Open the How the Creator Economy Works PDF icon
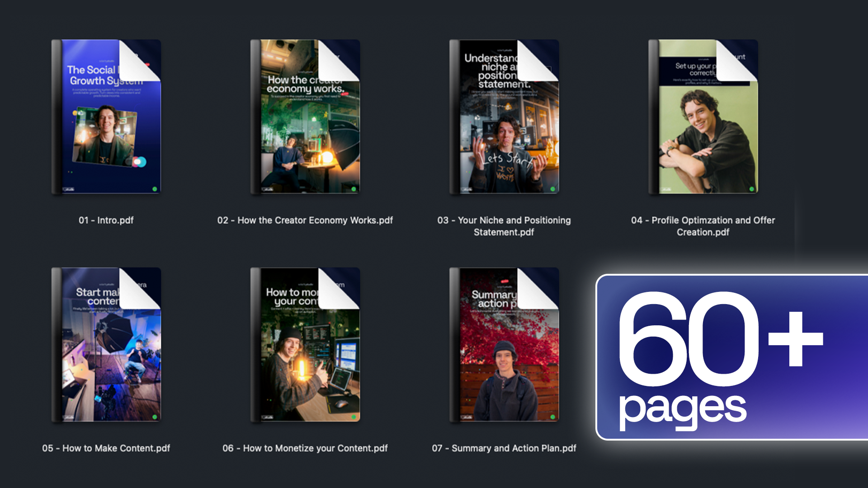Image resolution: width=868 pixels, height=488 pixels. (x=305, y=117)
